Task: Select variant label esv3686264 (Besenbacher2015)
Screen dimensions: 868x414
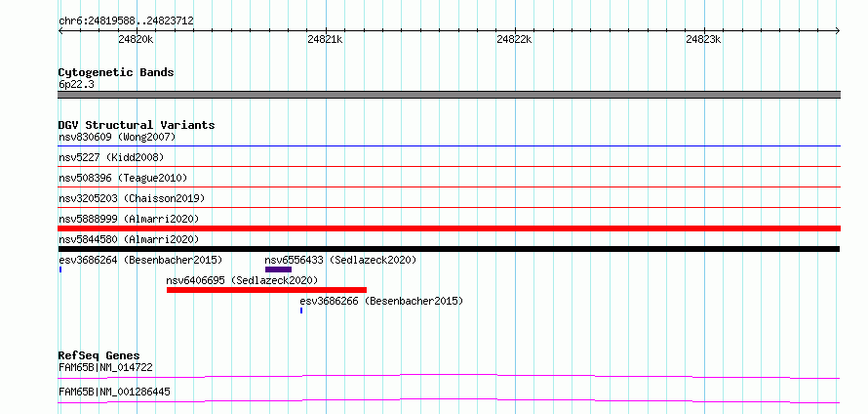Action: coord(140,260)
